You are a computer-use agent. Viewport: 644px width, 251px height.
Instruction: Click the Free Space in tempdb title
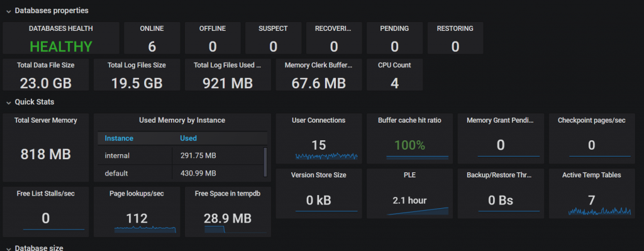228,194
